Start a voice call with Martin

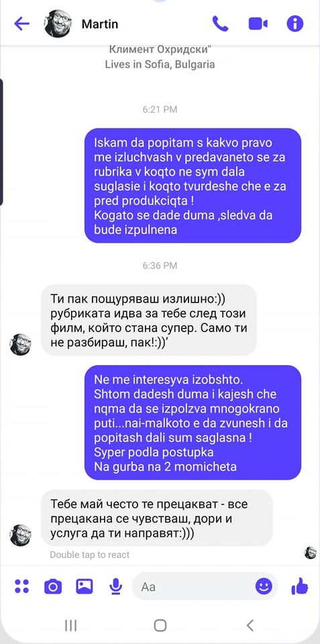[x=220, y=24]
